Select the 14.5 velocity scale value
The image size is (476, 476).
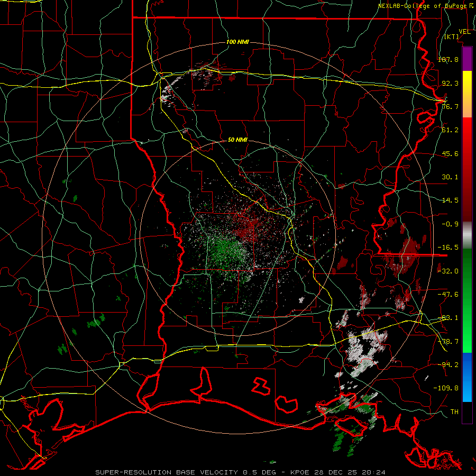(450, 200)
